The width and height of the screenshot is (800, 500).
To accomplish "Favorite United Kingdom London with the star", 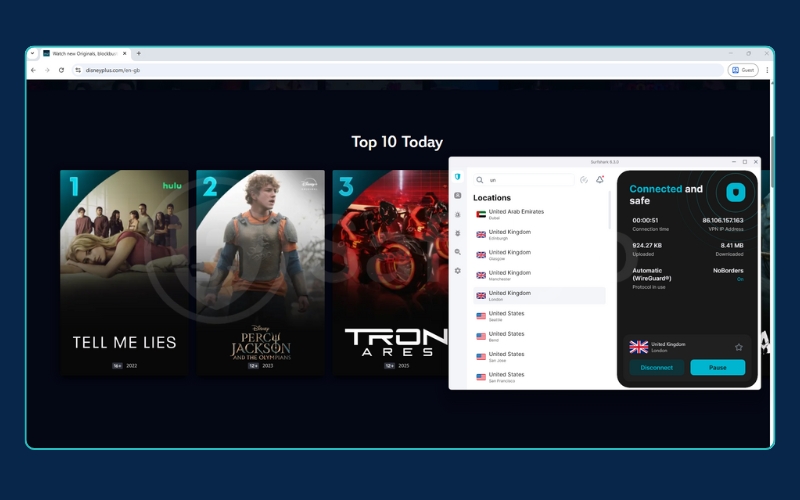I will [x=738, y=347].
